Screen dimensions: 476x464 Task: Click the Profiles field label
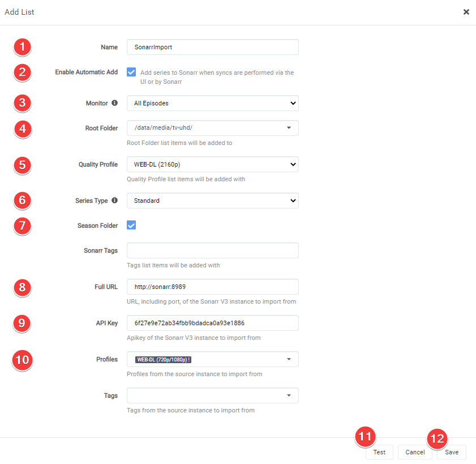point(107,359)
